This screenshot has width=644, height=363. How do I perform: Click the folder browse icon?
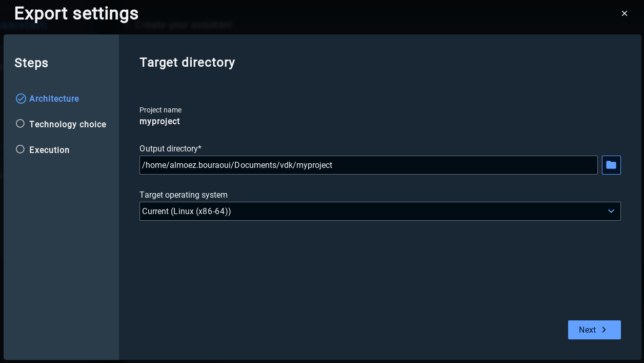pyautogui.click(x=611, y=165)
